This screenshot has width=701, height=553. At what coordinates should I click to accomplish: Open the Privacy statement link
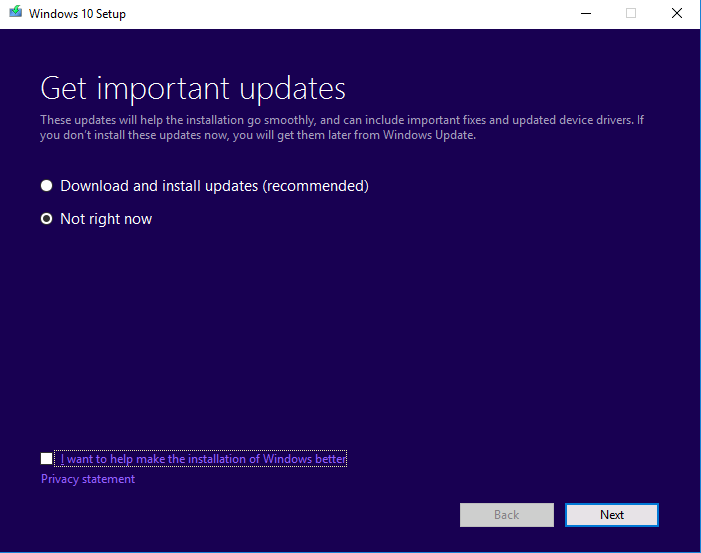pyautogui.click(x=88, y=479)
